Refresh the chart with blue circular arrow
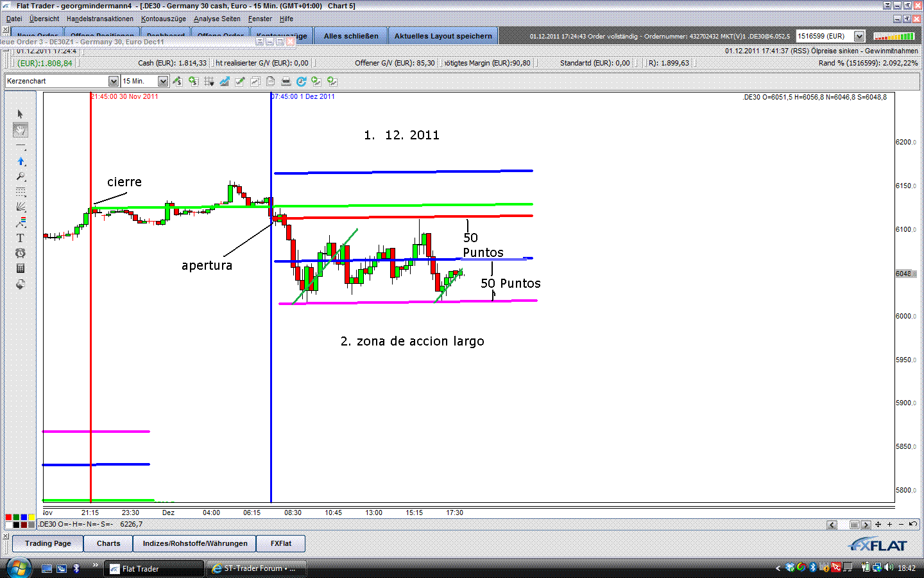This screenshot has height=578, width=924. 301,81
